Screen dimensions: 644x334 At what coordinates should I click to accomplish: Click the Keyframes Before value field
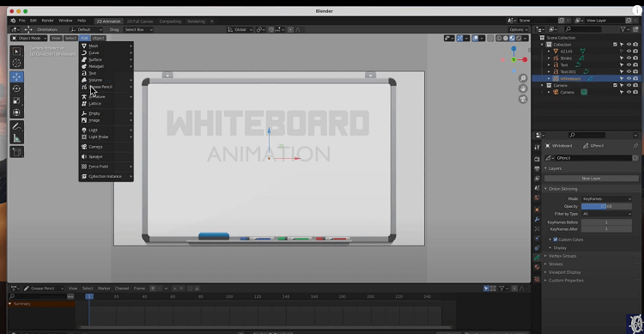(x=606, y=222)
